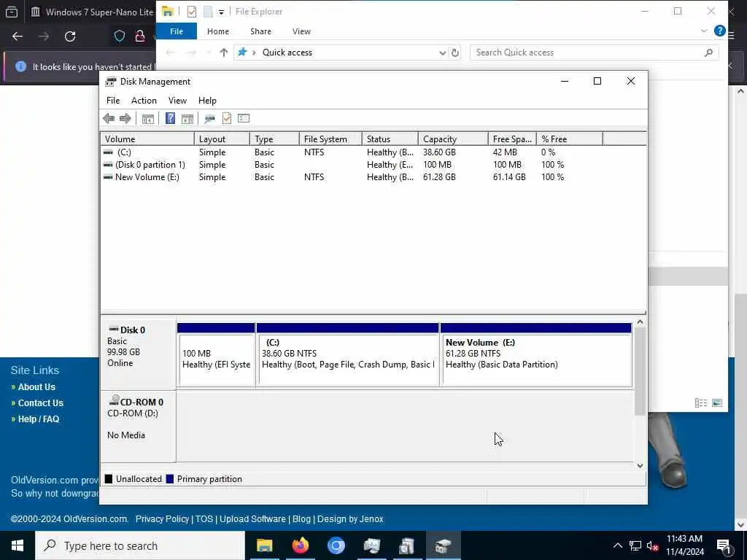Click the Help / FAQ site link
Screen dimensions: 747x560
coord(39,419)
